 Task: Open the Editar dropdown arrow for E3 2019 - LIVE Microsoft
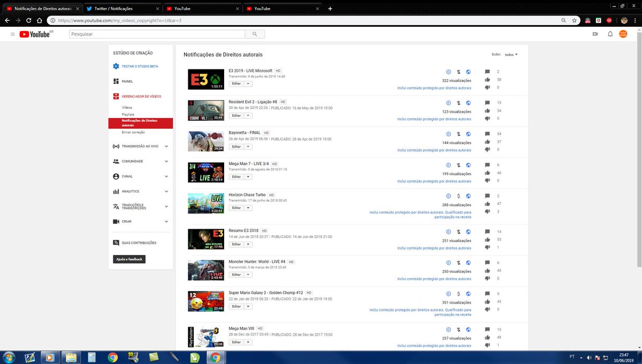click(x=248, y=84)
